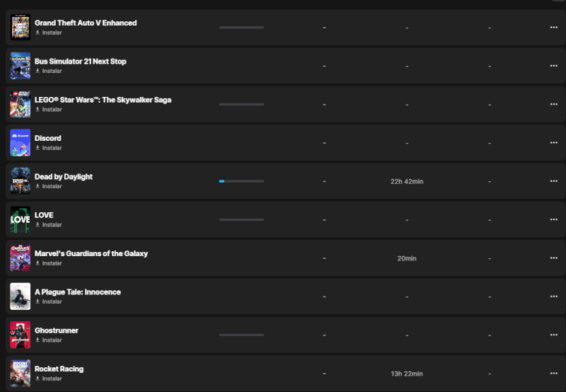Show more options for Guardians of the Galaxy
This screenshot has height=392, width=566.
pos(553,258)
